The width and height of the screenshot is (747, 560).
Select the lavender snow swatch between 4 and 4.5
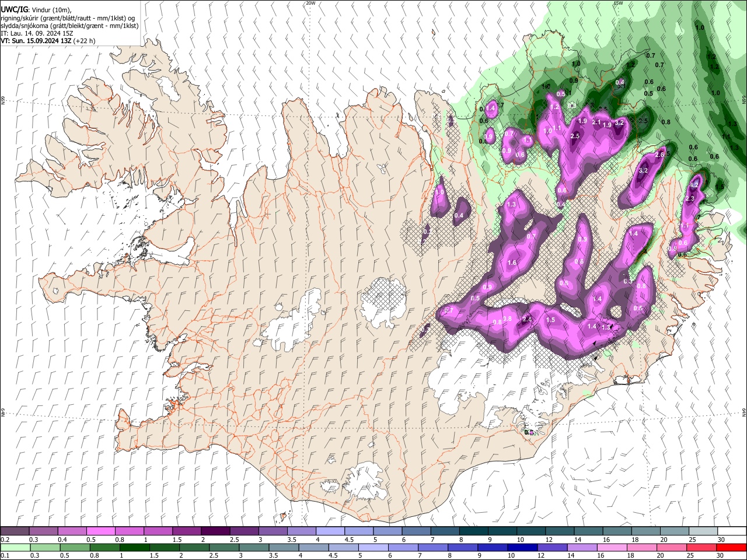point(330,531)
